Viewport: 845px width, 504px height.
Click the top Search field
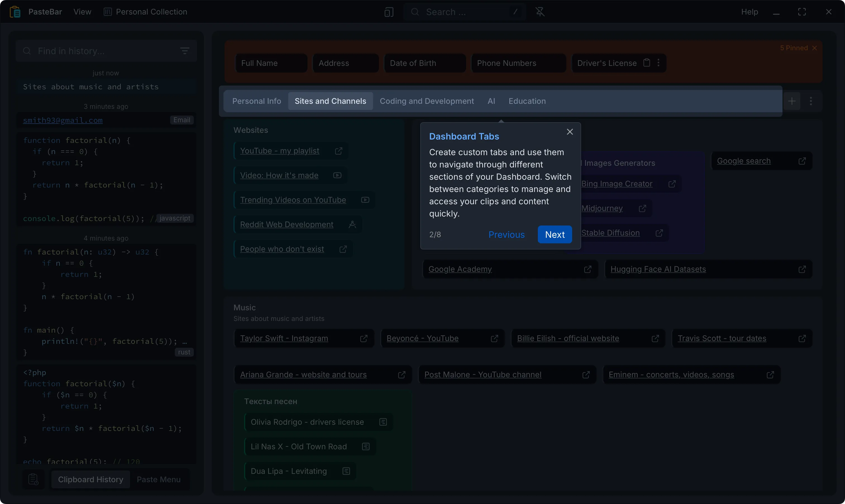464,12
